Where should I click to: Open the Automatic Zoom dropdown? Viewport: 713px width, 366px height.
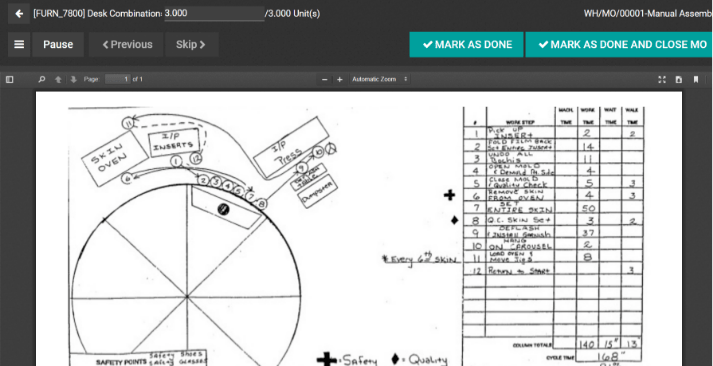point(380,79)
